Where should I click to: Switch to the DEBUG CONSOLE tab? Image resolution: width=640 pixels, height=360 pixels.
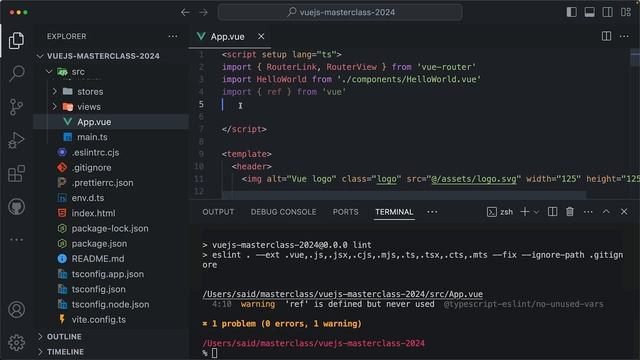click(284, 212)
